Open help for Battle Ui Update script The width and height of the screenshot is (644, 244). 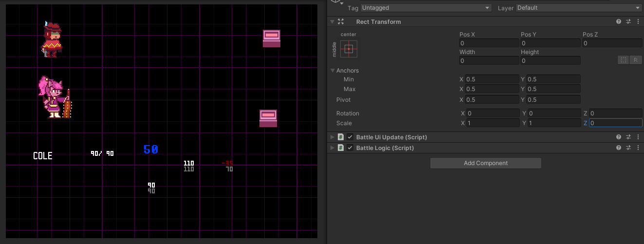click(x=619, y=137)
